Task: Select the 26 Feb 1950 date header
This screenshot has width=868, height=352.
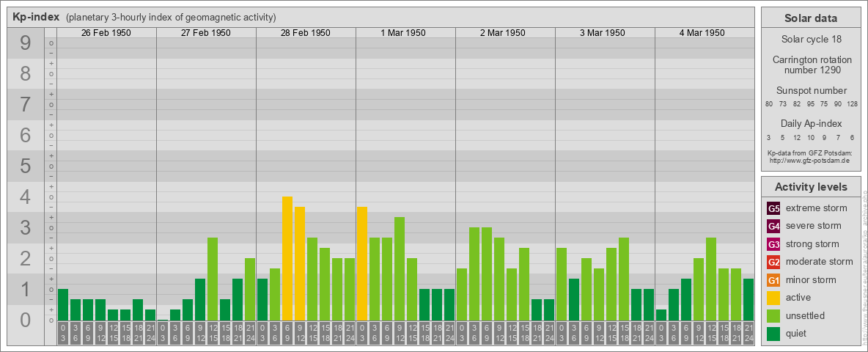Action: click(106, 33)
